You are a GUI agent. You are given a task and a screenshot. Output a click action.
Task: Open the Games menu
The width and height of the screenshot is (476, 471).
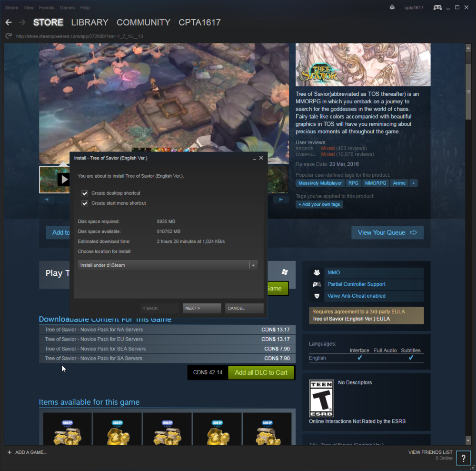pyautogui.click(x=67, y=8)
